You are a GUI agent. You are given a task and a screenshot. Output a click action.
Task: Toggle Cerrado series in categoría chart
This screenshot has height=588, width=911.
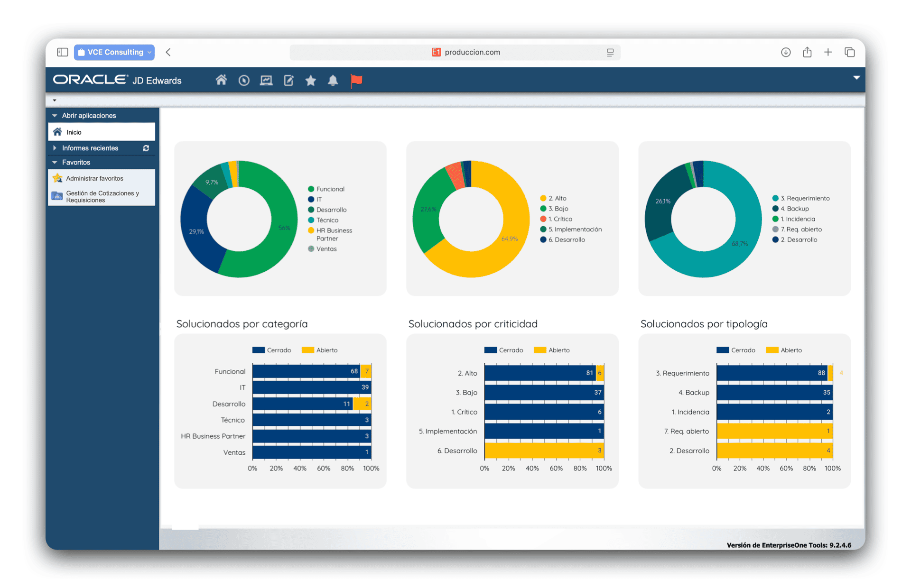click(272, 350)
